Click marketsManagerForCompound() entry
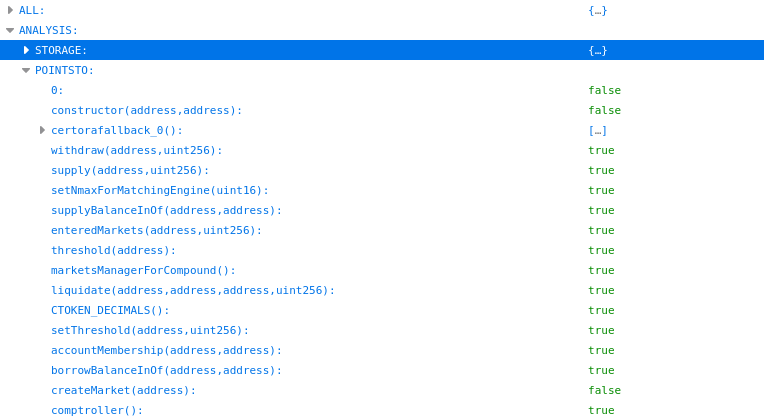 pos(143,270)
